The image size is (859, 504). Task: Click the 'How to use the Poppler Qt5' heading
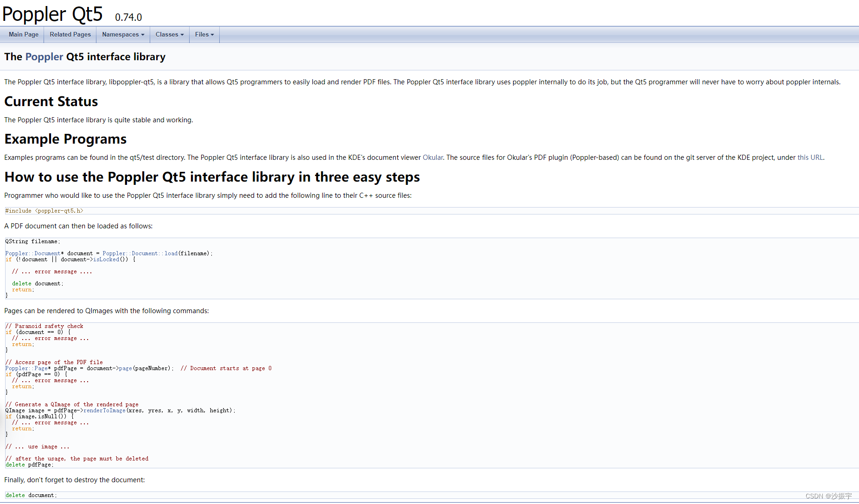click(x=212, y=177)
